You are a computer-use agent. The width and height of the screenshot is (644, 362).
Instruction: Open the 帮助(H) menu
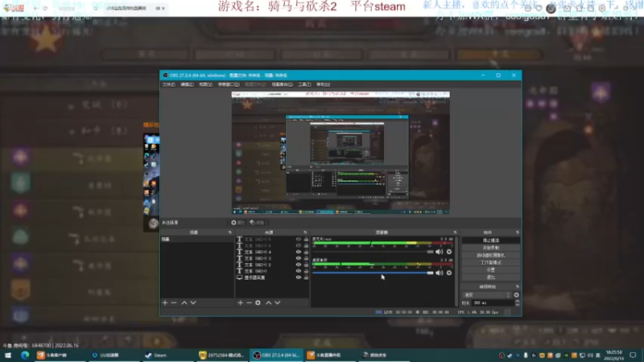tap(324, 84)
